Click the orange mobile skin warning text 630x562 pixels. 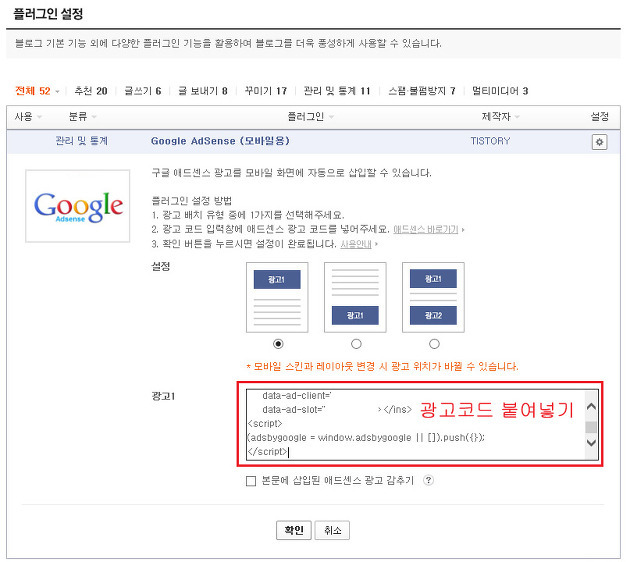(x=382, y=366)
